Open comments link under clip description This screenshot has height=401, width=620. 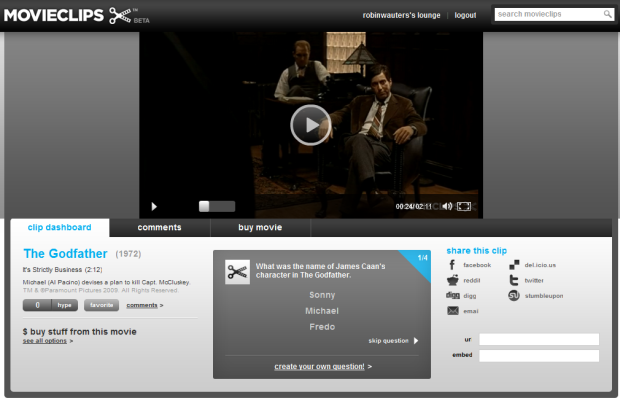[142, 305]
